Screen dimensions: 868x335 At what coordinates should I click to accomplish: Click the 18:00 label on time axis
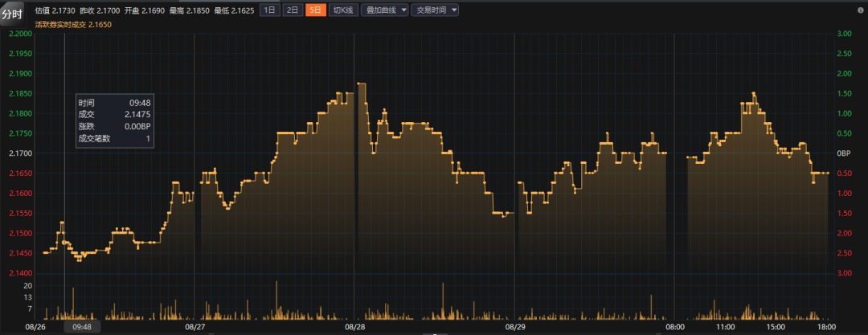tap(827, 327)
